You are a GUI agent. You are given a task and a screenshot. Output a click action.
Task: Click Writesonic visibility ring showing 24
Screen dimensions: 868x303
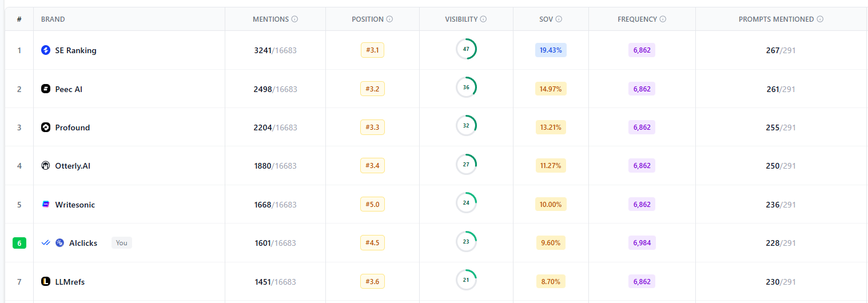click(466, 203)
